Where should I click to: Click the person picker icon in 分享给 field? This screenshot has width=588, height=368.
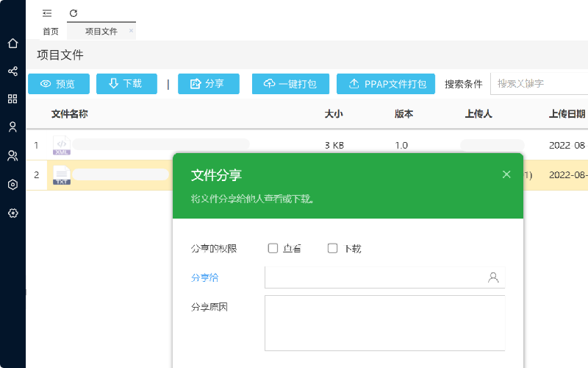click(492, 277)
